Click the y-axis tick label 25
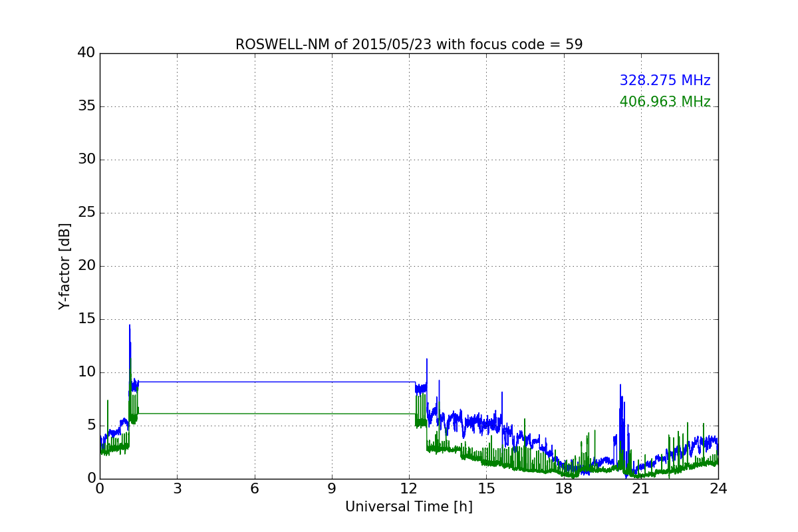Image resolution: width=798 pixels, height=532 pixels. pos(86,213)
